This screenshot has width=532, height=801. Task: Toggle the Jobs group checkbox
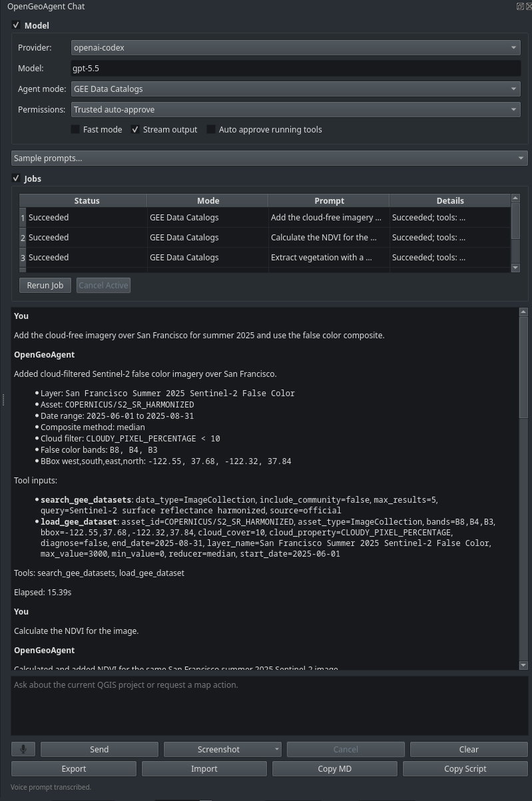pos(17,178)
